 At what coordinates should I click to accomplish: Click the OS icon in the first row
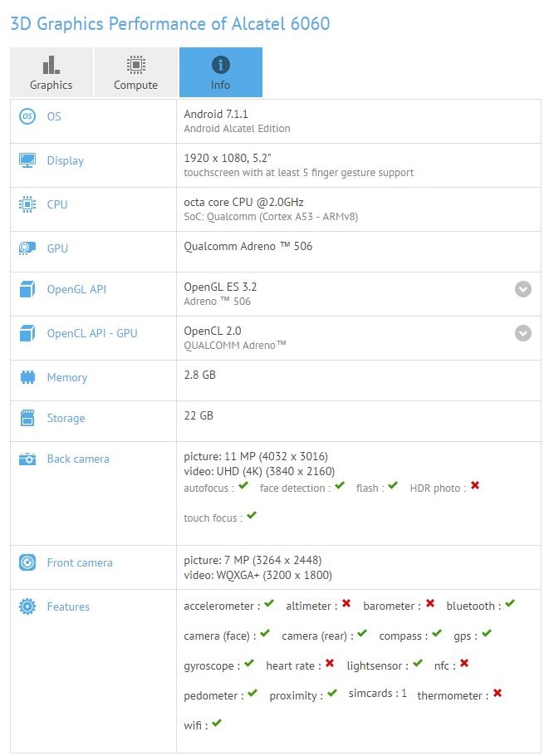point(27,116)
